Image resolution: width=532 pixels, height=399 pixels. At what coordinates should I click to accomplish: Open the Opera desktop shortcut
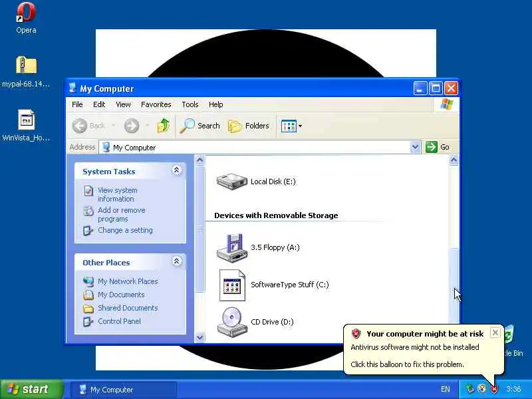click(26, 18)
